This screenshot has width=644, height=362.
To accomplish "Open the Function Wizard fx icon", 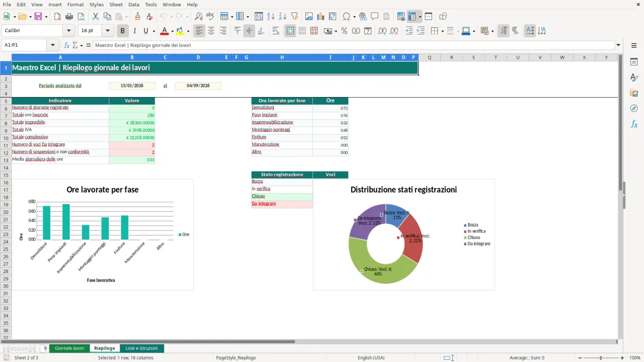I will click(x=67, y=46).
